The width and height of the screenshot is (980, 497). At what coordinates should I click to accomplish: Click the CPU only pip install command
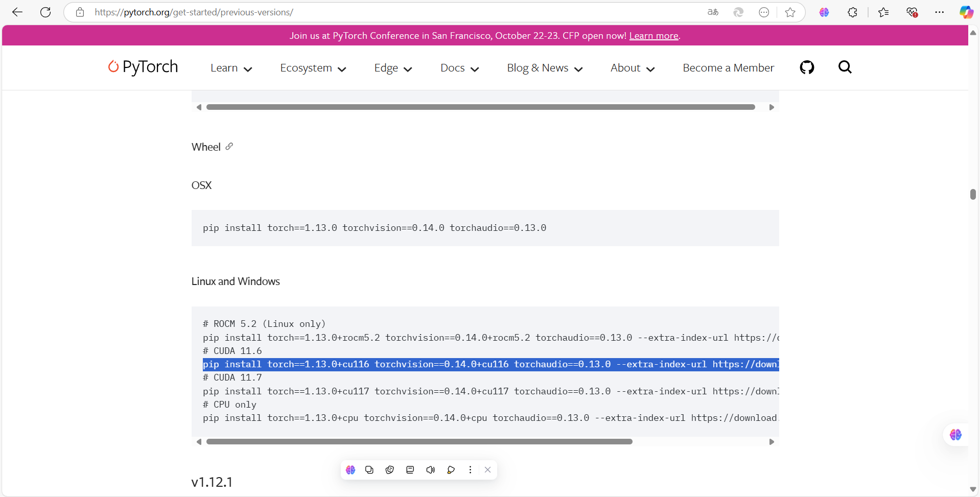pos(491,418)
